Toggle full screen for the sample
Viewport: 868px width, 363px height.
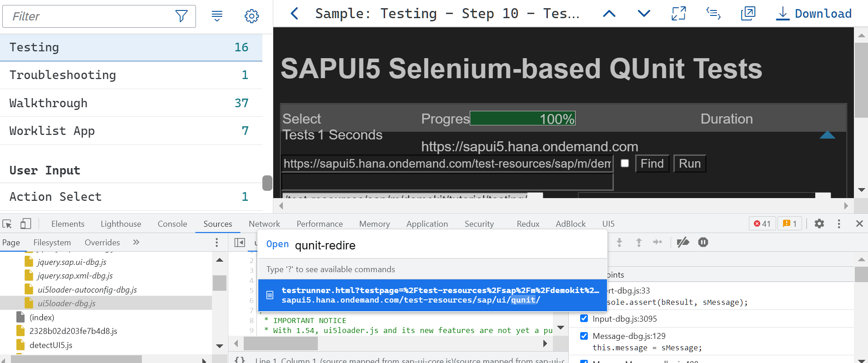click(678, 14)
